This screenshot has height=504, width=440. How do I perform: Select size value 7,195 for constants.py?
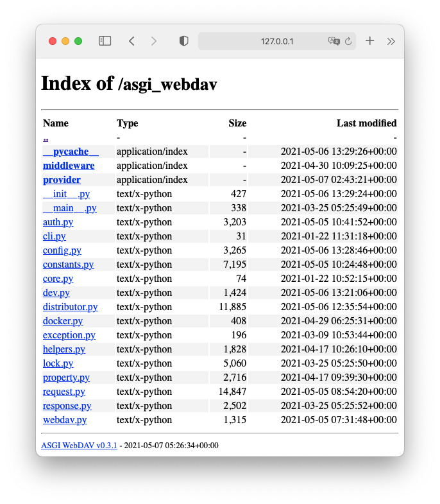[x=235, y=265]
